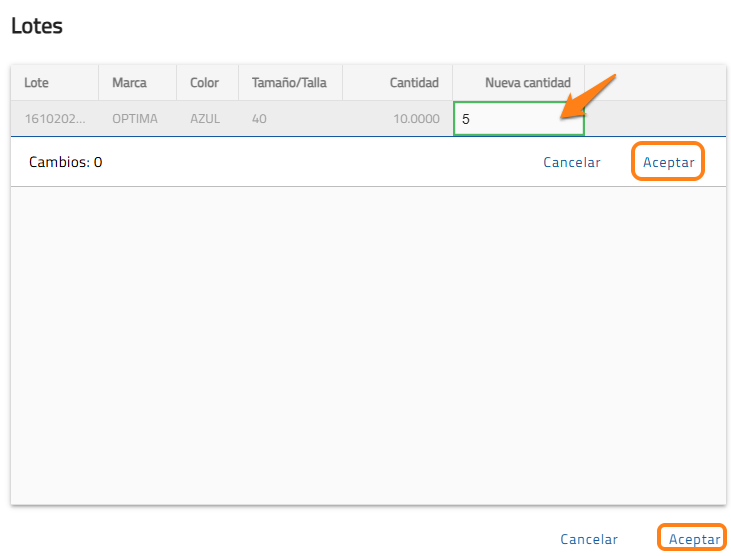
Task: Click the size cell showing 40
Action: click(x=260, y=119)
